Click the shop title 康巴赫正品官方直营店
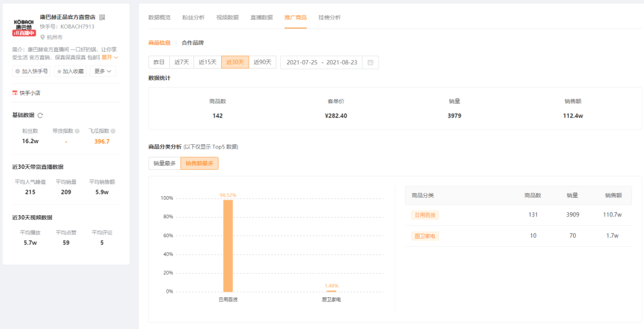Image resolution: width=644 pixels, height=329 pixels. (68, 17)
